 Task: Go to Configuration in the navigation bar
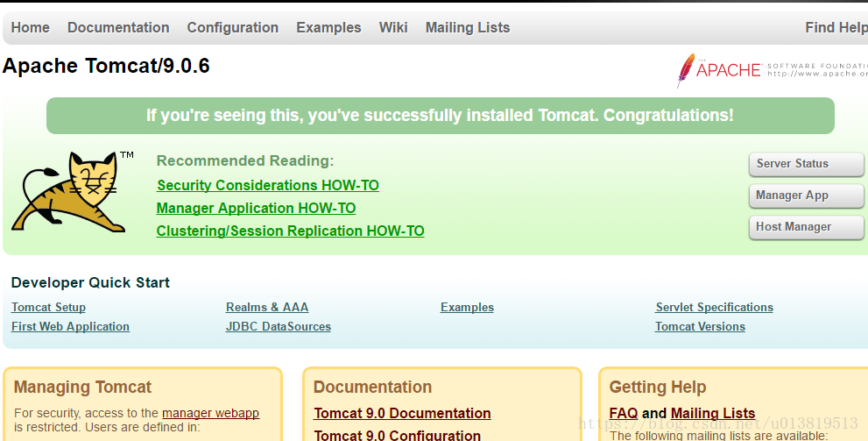point(232,28)
